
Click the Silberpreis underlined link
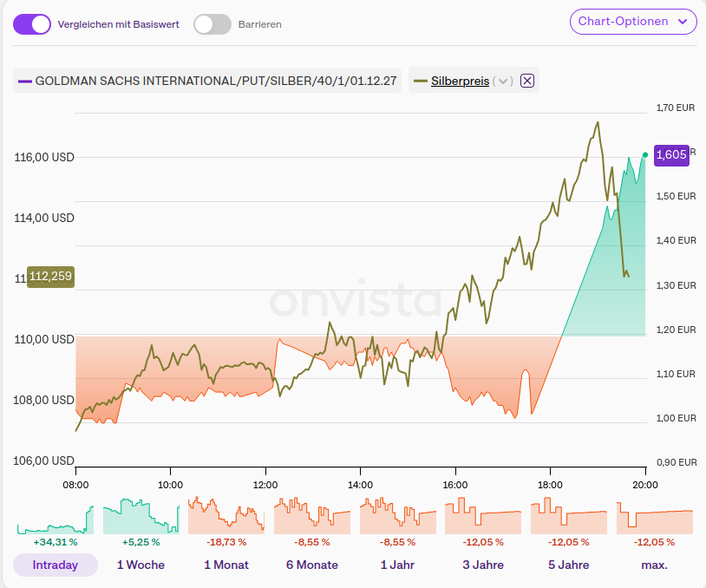coord(460,81)
